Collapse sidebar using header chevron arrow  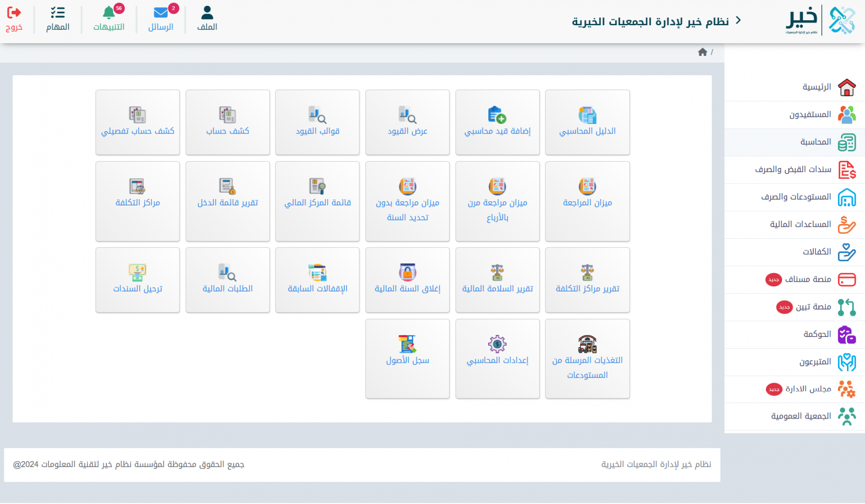738,20
